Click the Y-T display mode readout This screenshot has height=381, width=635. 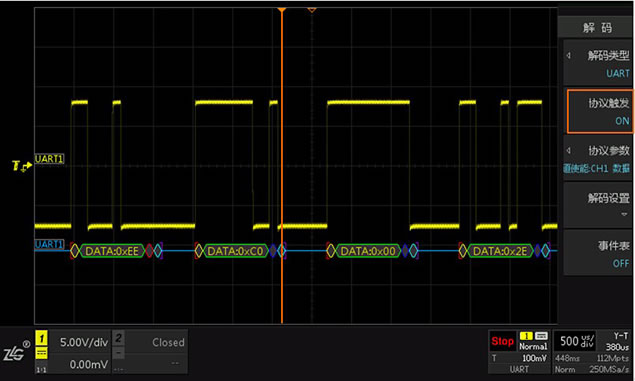620,336
